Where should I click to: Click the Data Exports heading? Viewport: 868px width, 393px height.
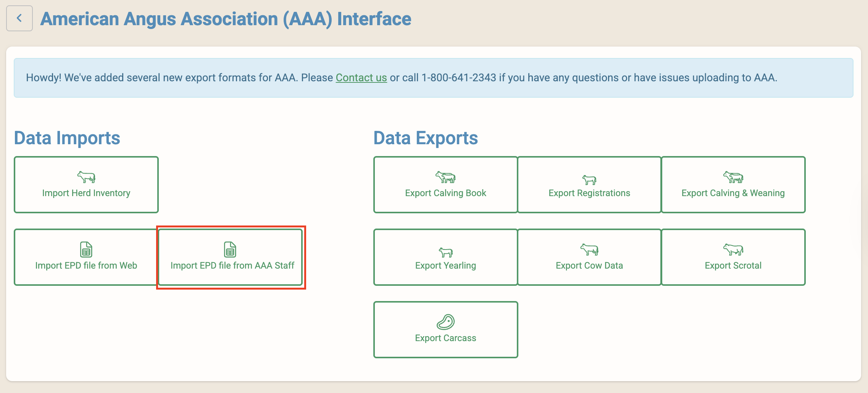point(426,138)
